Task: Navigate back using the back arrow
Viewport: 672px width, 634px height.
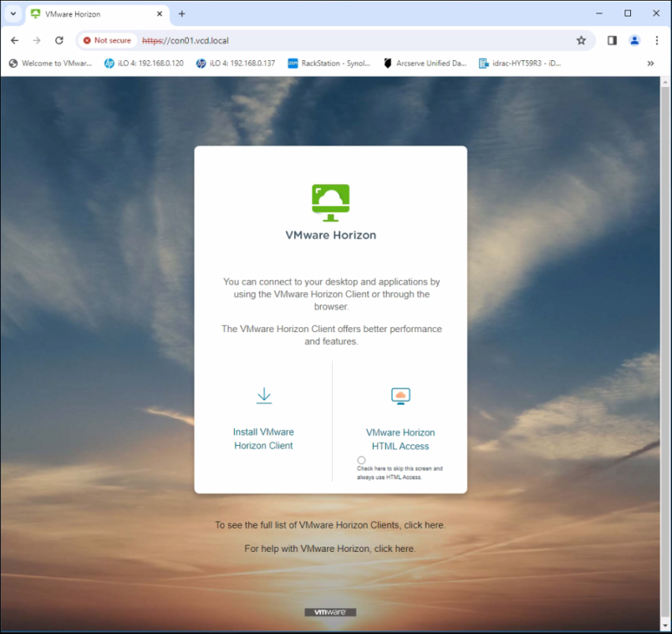Action: tap(13, 40)
